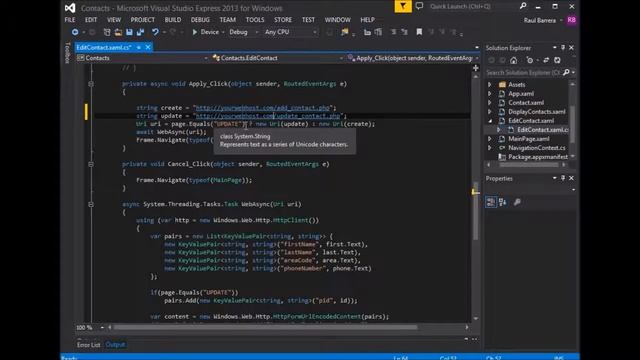This screenshot has height=360, width=640.
Task: Click the Alphabetical sort icon in Properties
Action: 502,202
